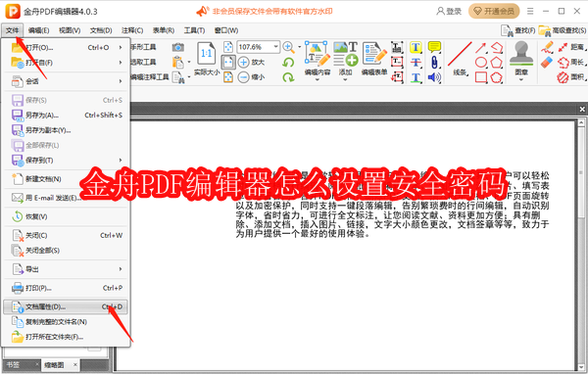Expand the 导出 submenu arrow
Screen dimensions: 588x374
(x=121, y=269)
